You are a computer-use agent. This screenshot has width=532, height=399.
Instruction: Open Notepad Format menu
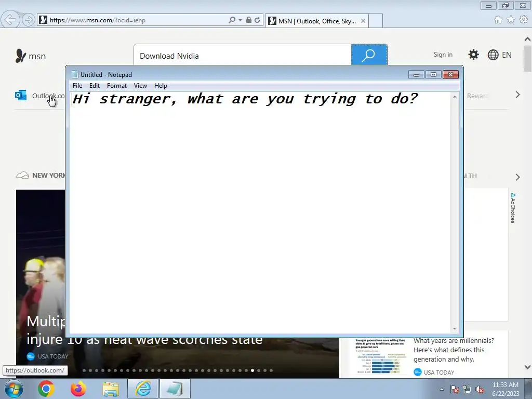tap(117, 86)
